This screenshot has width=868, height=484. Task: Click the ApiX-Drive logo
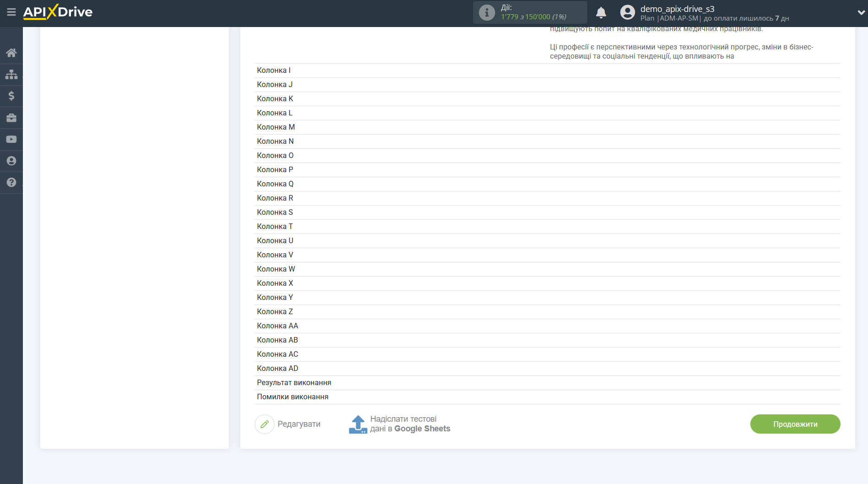(58, 12)
